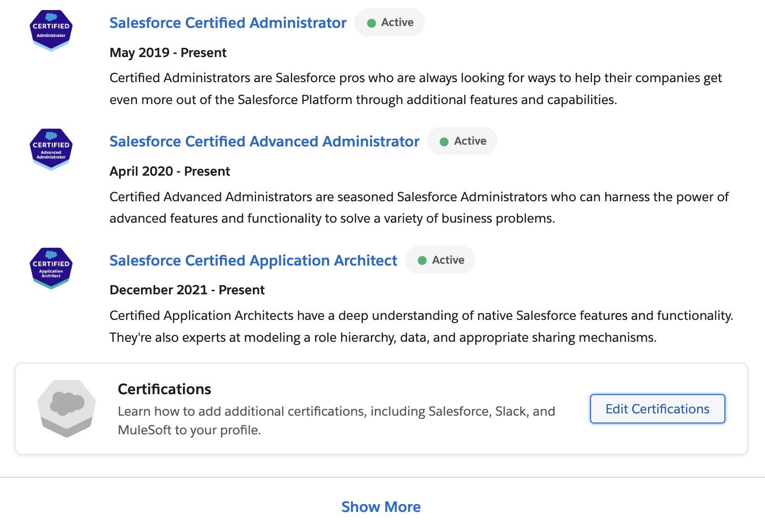Click the Certified Administrator badge icon
765x532 pixels.
[x=51, y=31]
